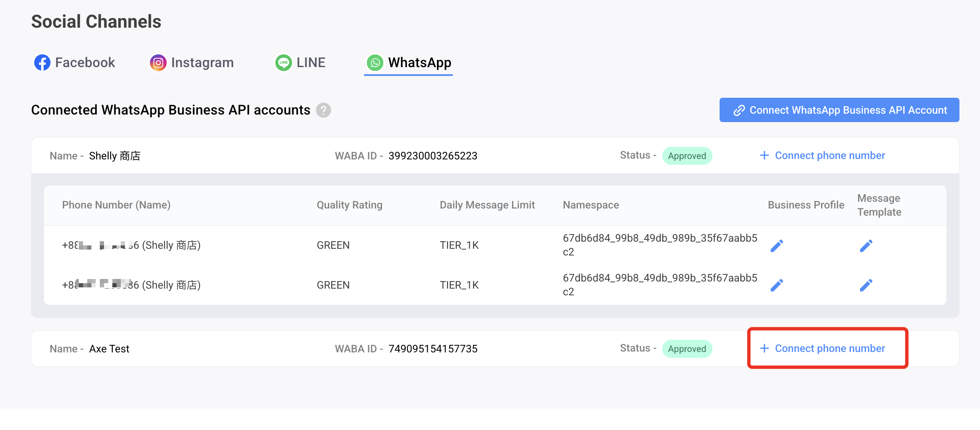
Task: Click the help question mark icon
Action: tap(323, 110)
